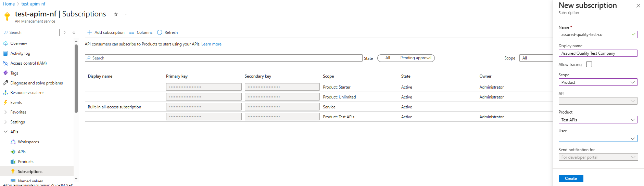Click the Product: Starter scope cell
Image resolution: width=644 pixels, height=186 pixels.
coord(337,87)
